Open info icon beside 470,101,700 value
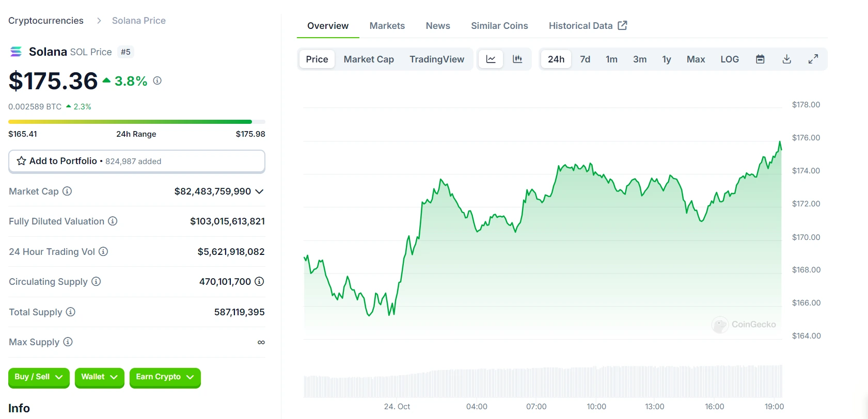Viewport: 868px width, 419px height. pos(260,281)
